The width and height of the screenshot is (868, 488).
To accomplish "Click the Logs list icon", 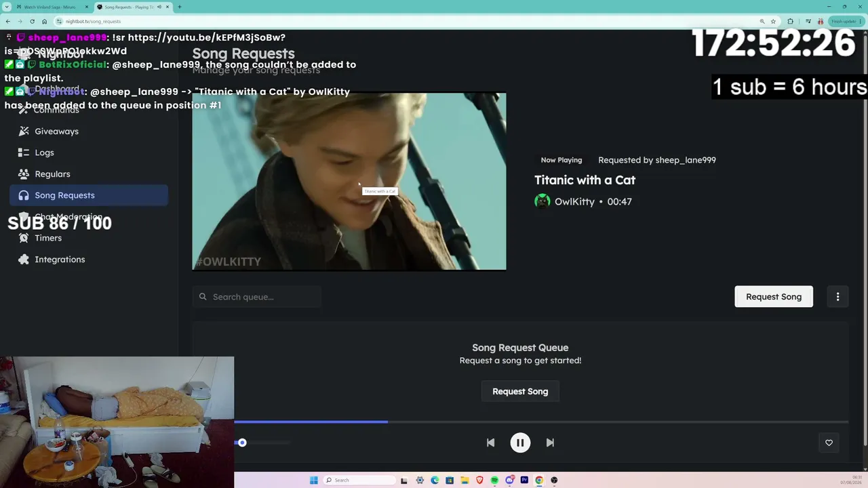I will [x=24, y=152].
